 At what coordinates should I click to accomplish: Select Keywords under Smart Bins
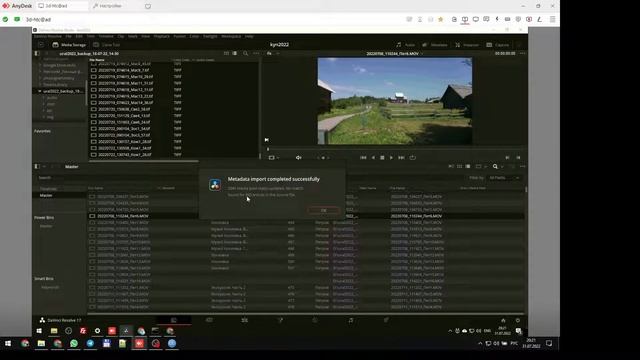50,287
